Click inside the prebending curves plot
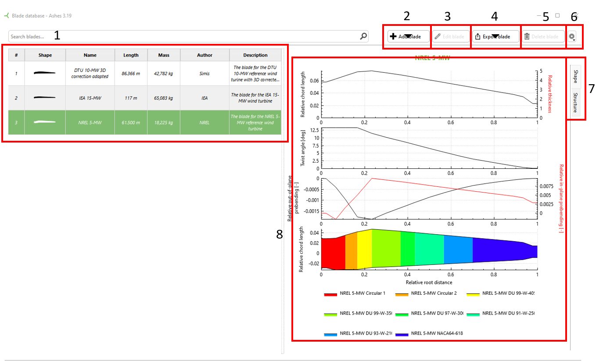 429,199
